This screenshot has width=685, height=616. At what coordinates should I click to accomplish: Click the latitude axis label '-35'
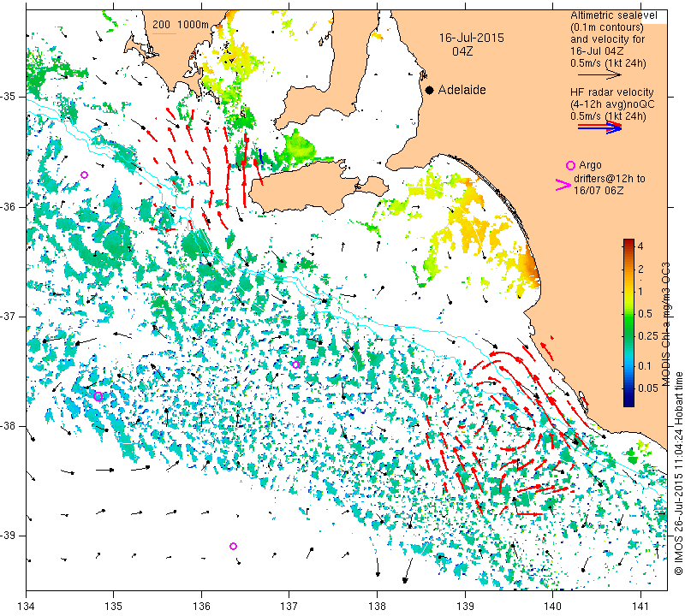[x=8, y=96]
